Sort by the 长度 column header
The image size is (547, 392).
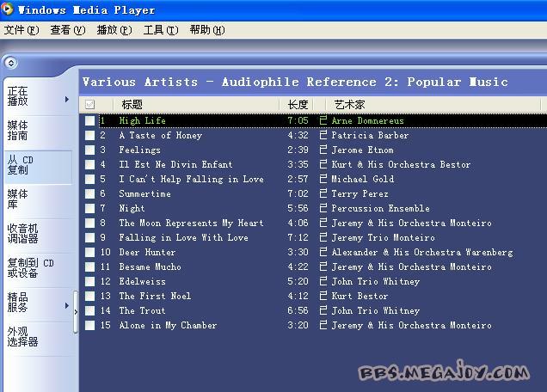point(298,104)
